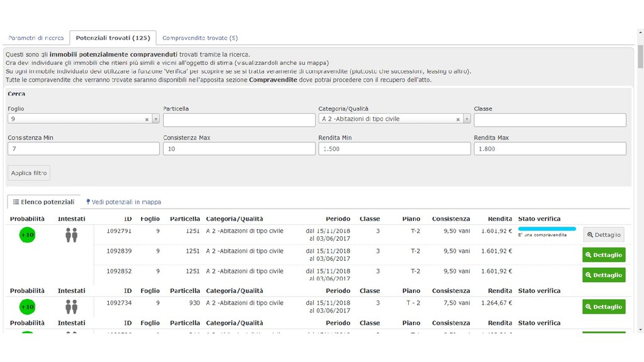Open Vedi potenziali in mappa tab

123,202
